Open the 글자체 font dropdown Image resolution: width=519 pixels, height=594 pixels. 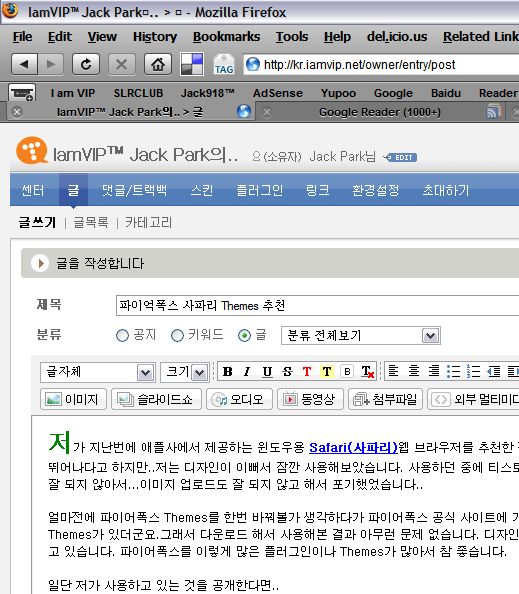coord(98,372)
